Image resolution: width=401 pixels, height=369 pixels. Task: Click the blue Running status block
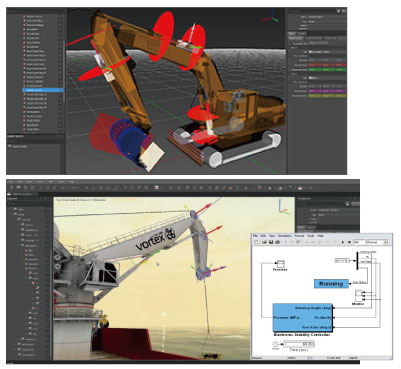click(331, 284)
